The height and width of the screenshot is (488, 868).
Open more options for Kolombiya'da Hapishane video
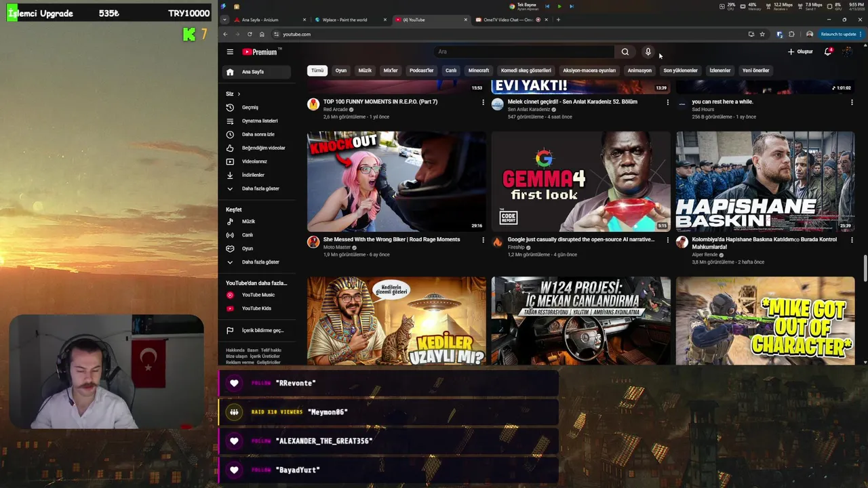click(x=852, y=240)
